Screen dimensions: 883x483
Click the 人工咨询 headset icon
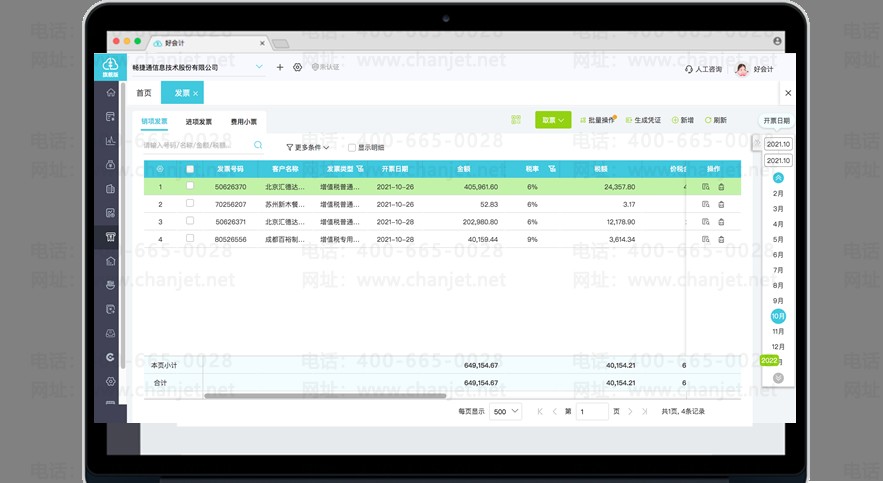point(689,69)
